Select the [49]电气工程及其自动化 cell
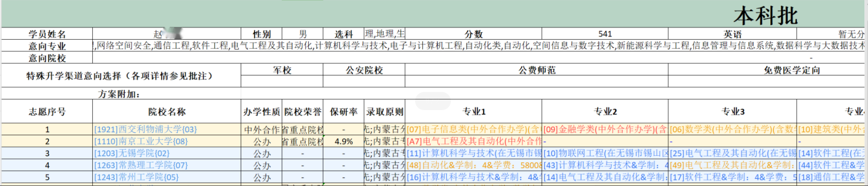 [x=732, y=165]
